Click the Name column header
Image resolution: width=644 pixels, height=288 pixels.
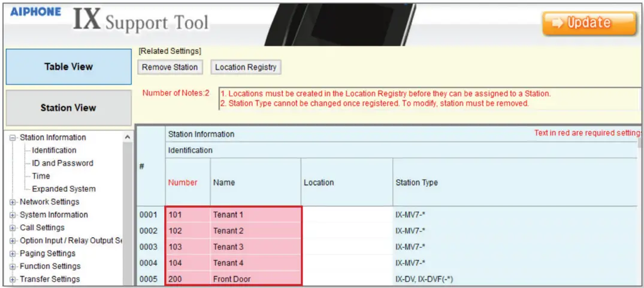click(255, 183)
